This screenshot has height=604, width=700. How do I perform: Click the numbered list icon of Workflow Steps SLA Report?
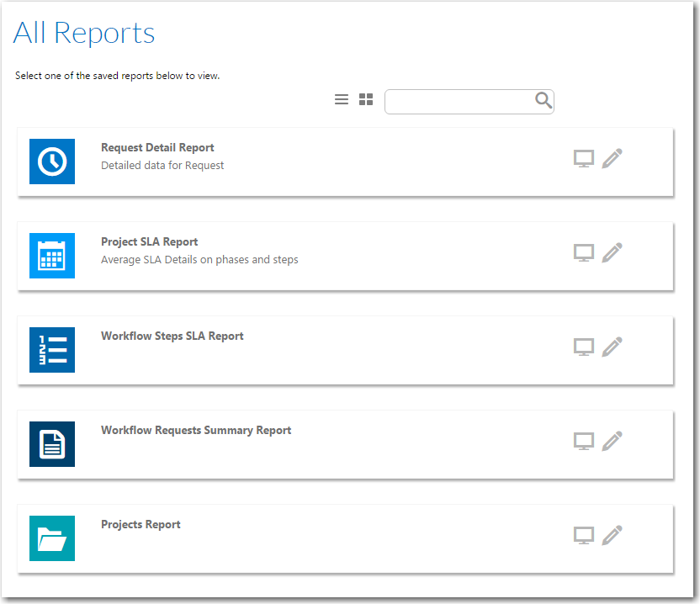tap(52, 350)
